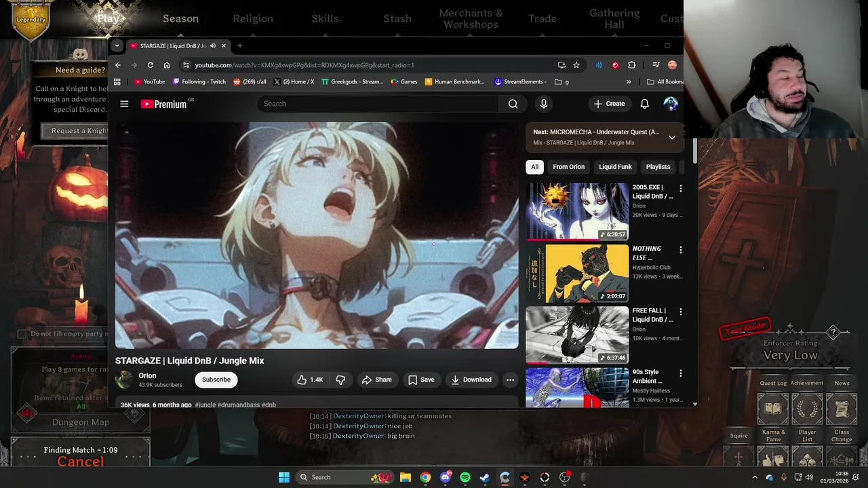868x488 pixels.
Task: Open the 2005.EXE video options menu
Action: tap(680, 188)
